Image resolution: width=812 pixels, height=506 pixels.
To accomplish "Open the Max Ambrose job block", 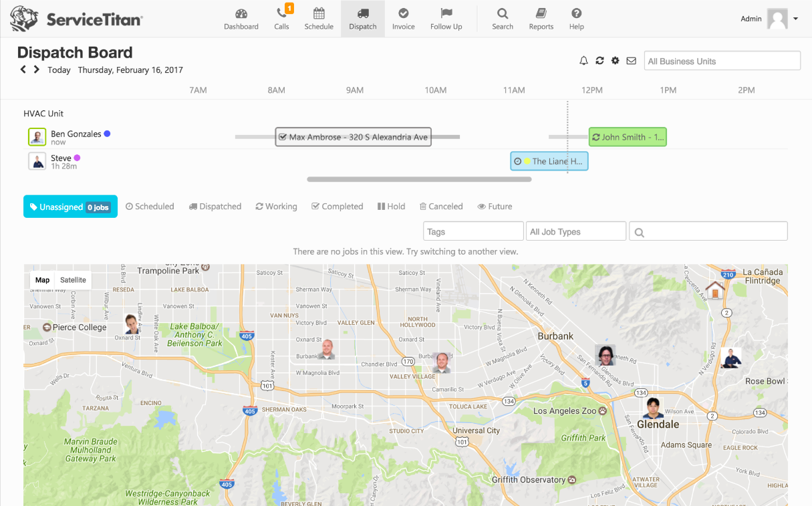I will pos(353,137).
